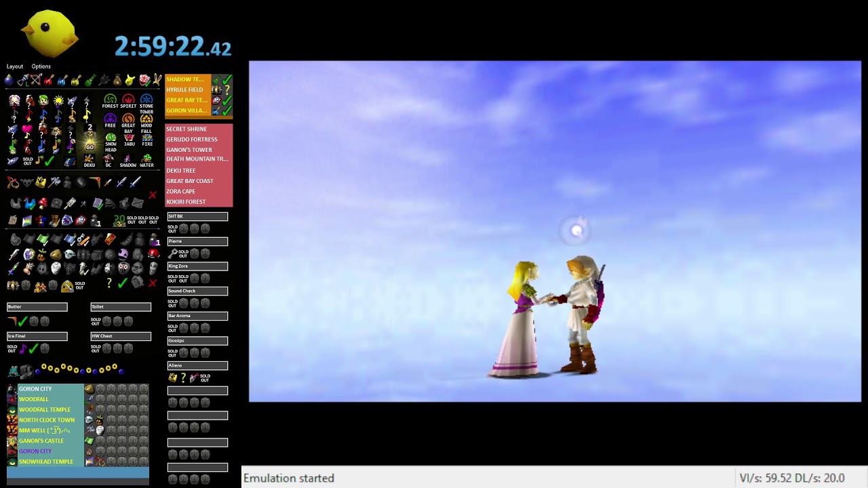Click the frog icon above location list
The image size is (868, 488).
click(x=13, y=371)
